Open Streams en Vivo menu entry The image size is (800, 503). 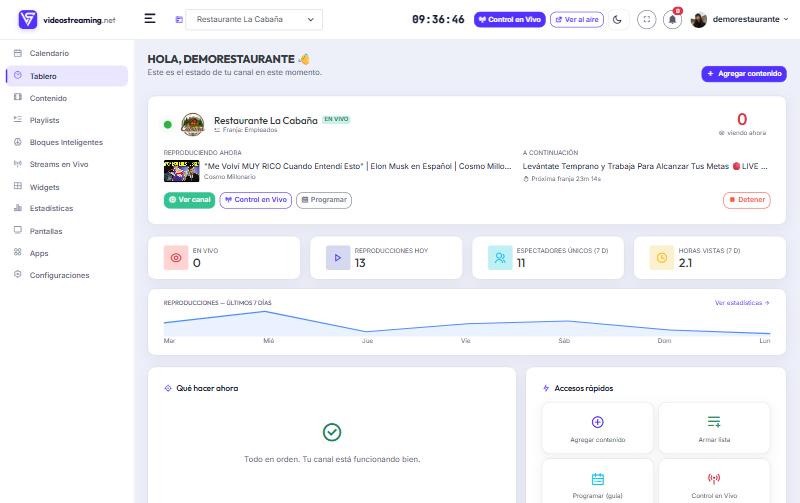point(59,164)
